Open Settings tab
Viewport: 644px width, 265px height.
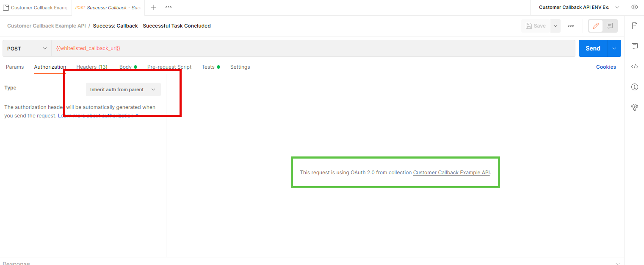click(240, 67)
